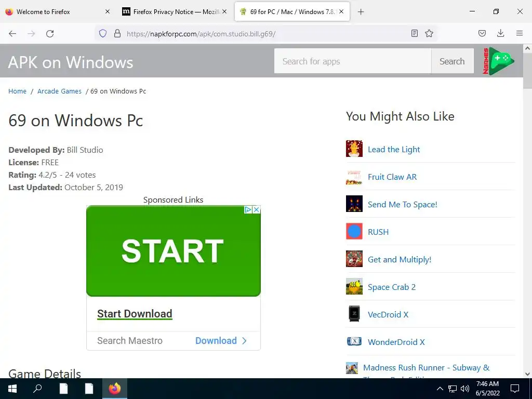This screenshot has width=532, height=399.
Task: Click the Search for apps input field
Action: (353, 61)
